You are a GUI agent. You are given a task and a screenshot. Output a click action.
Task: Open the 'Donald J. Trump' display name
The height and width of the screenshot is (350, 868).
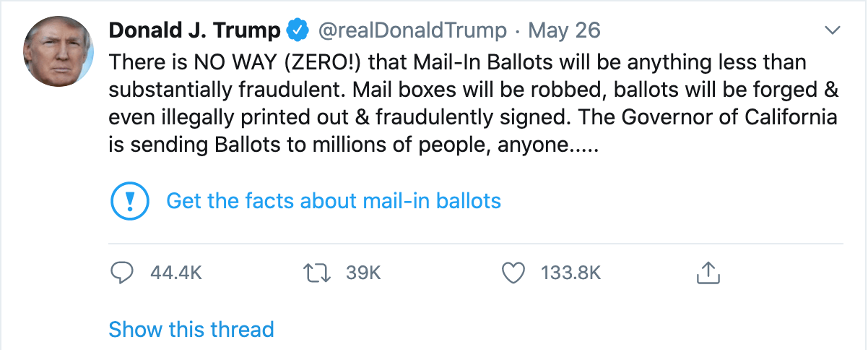click(x=194, y=31)
